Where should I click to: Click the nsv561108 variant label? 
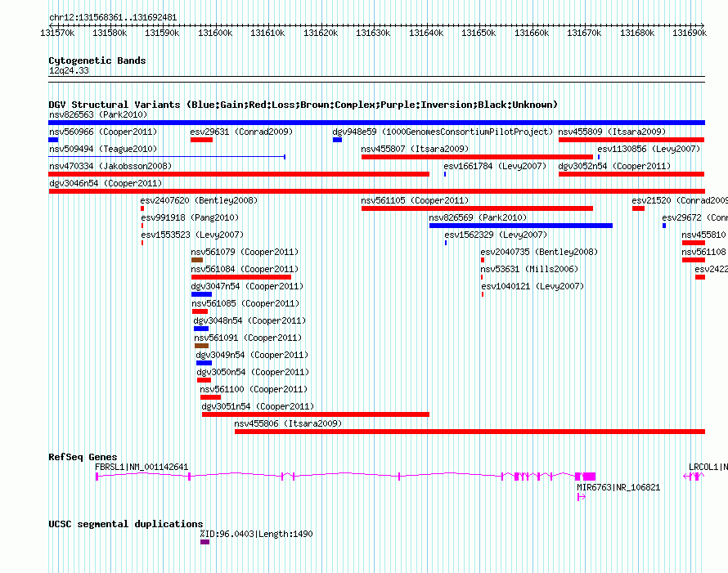(703, 252)
